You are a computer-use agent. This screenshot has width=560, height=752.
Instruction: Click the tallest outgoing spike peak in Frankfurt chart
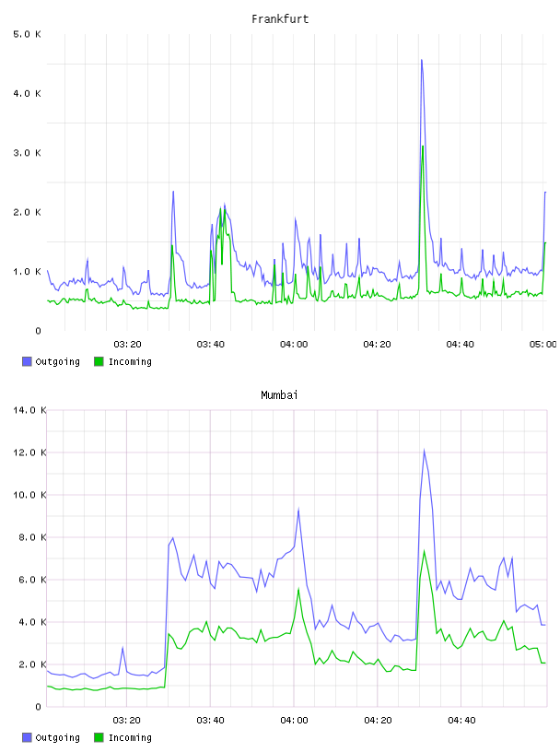click(422, 61)
